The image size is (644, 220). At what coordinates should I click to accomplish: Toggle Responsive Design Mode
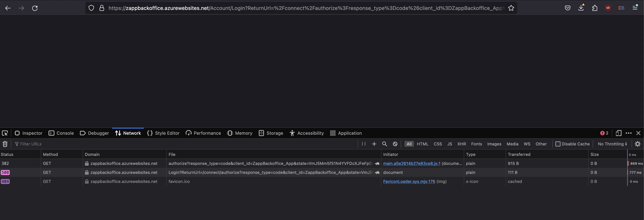619,133
